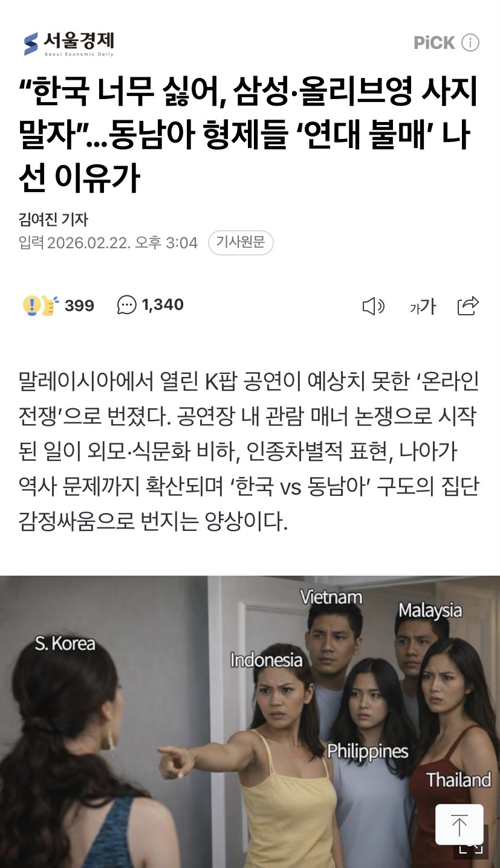Open the comment bubble icon
500x868 pixels.
click(127, 306)
